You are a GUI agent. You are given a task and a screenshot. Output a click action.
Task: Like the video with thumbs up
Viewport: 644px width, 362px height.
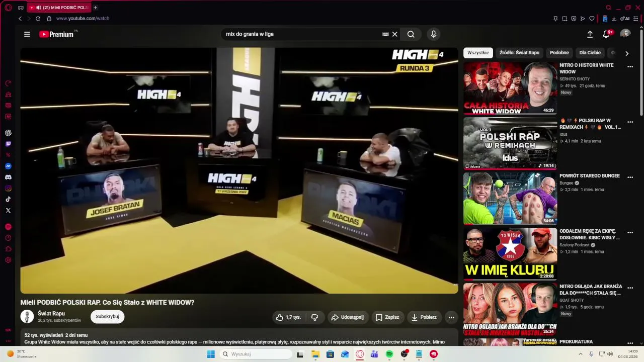coord(288,317)
